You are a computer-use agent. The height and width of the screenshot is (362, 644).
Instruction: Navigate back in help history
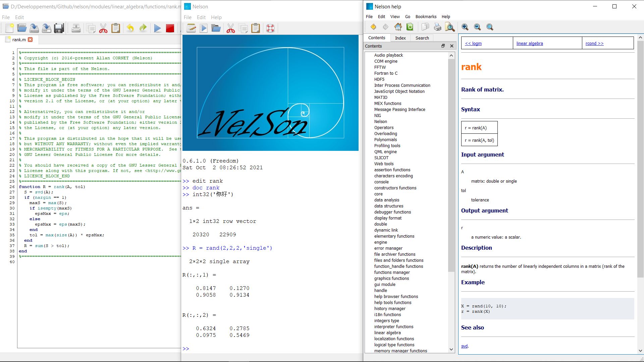373,27
